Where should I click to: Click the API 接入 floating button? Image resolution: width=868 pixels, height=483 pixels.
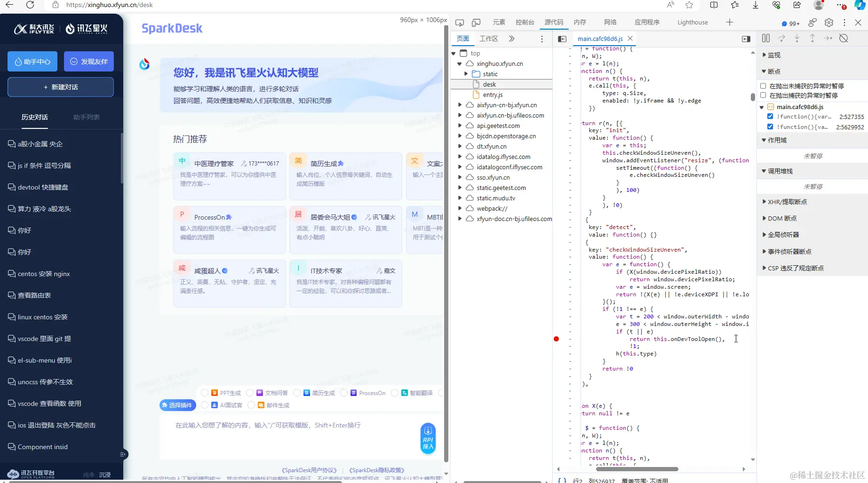[x=428, y=438]
